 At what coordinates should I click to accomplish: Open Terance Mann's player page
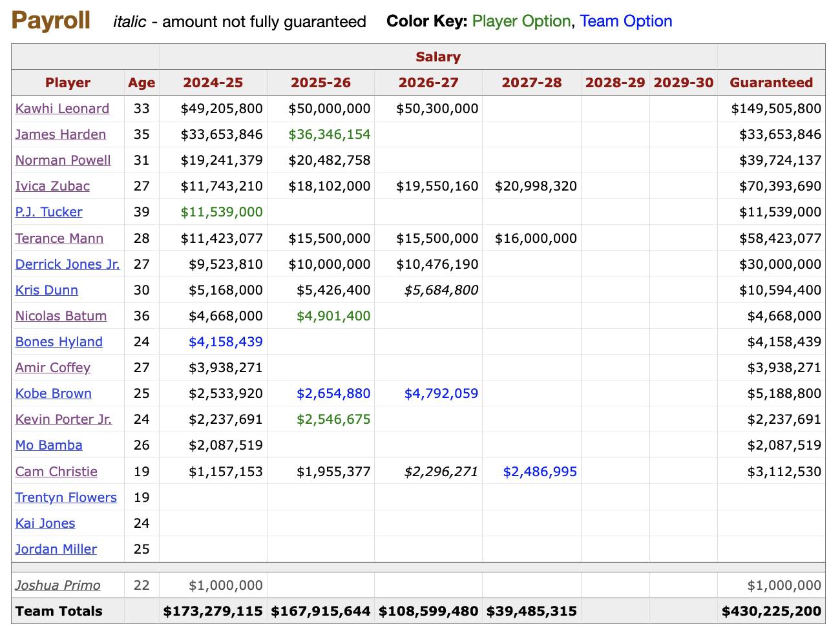click(59, 238)
